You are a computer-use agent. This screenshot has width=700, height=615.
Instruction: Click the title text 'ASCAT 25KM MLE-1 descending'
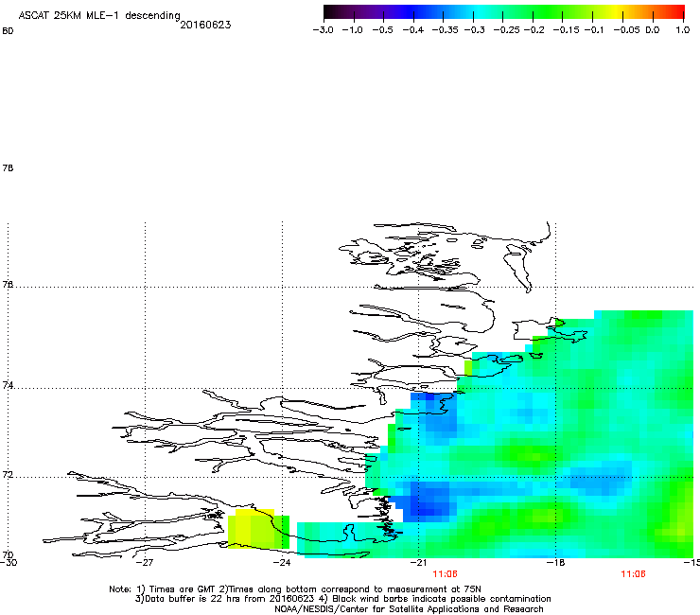click(99, 15)
